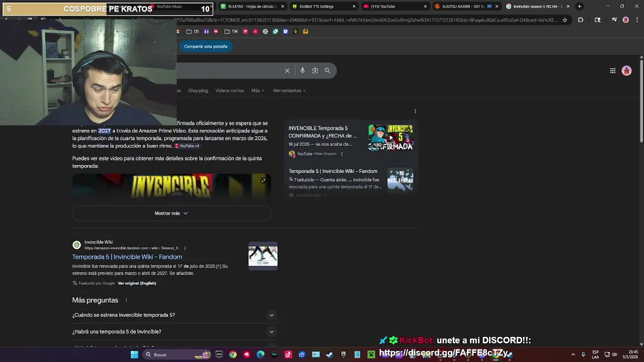Switch to the Videos cortos tab
Screen dimensions: 644x362
(x=229, y=90)
